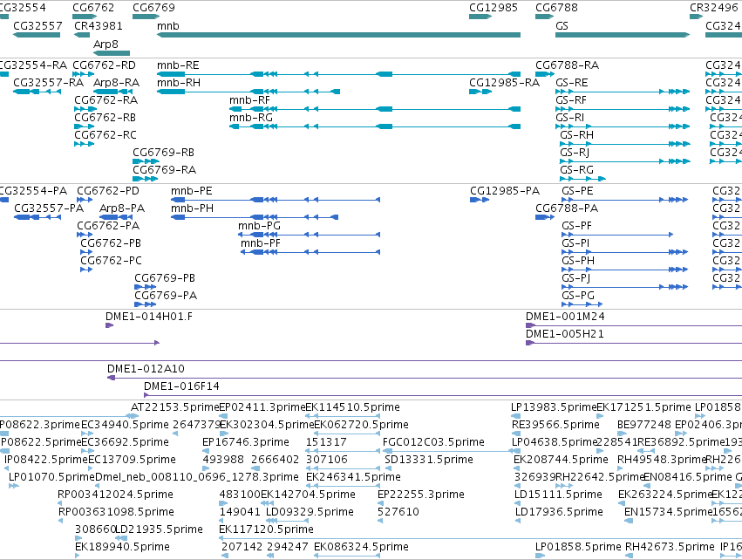
Task: Click the GS-RE transcript label
Action: click(x=572, y=83)
